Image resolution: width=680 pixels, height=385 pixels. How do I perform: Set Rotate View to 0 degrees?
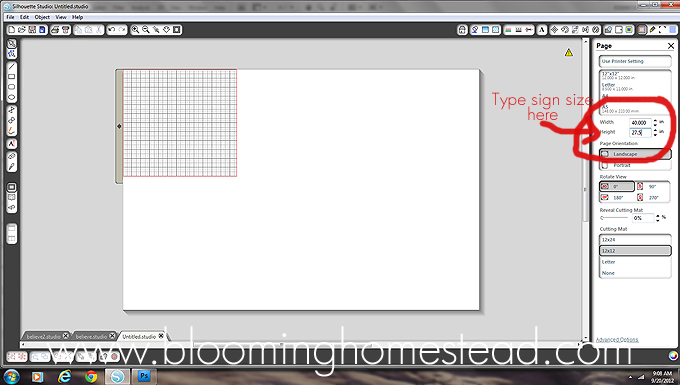617,186
